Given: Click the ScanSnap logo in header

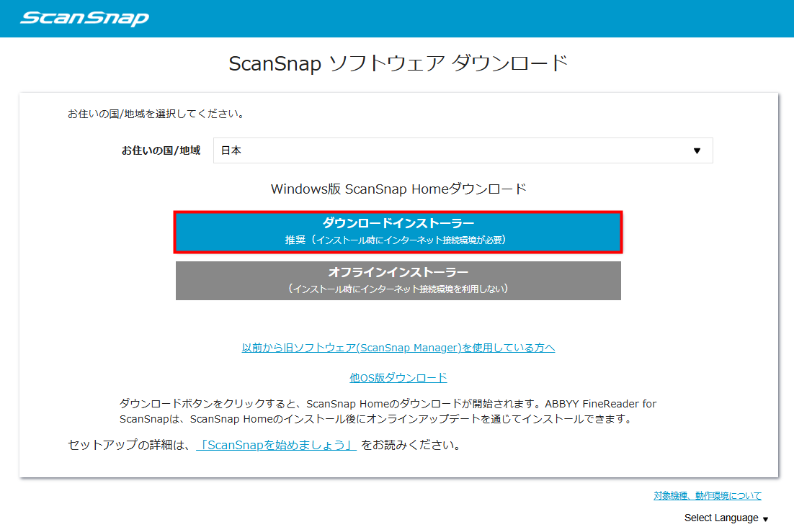Looking at the screenshot, I should (84, 18).
